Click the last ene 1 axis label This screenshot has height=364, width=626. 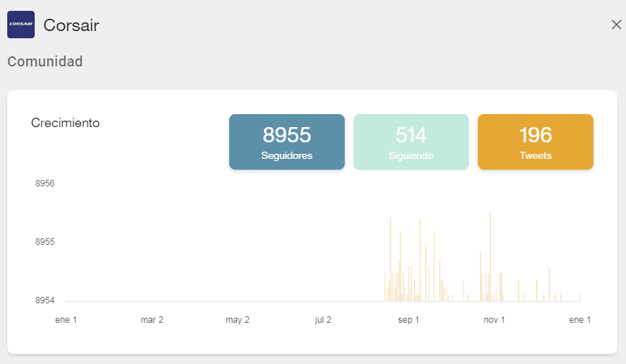coord(580,320)
